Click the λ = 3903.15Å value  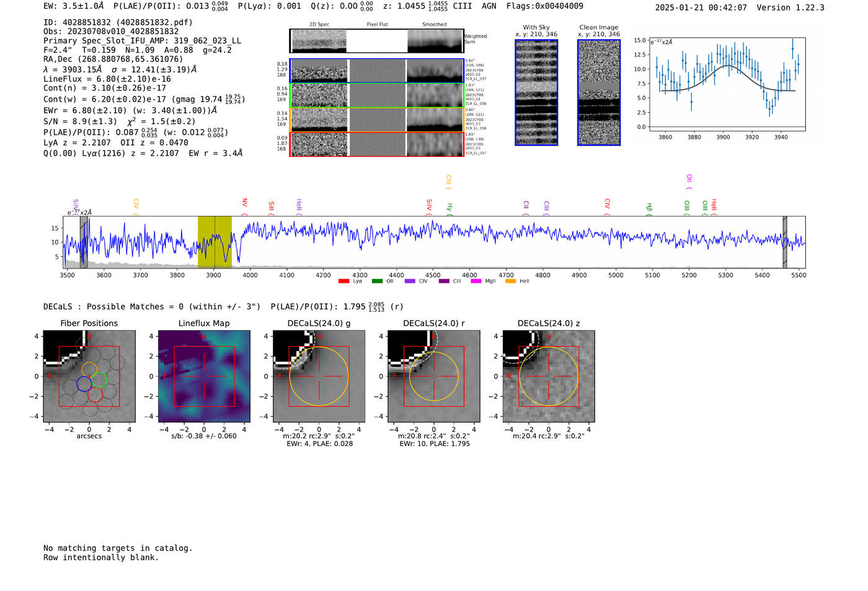pyautogui.click(x=73, y=69)
